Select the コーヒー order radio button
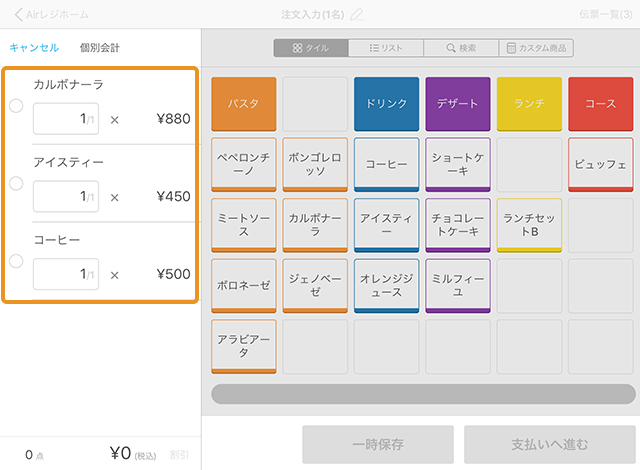 [x=16, y=261]
